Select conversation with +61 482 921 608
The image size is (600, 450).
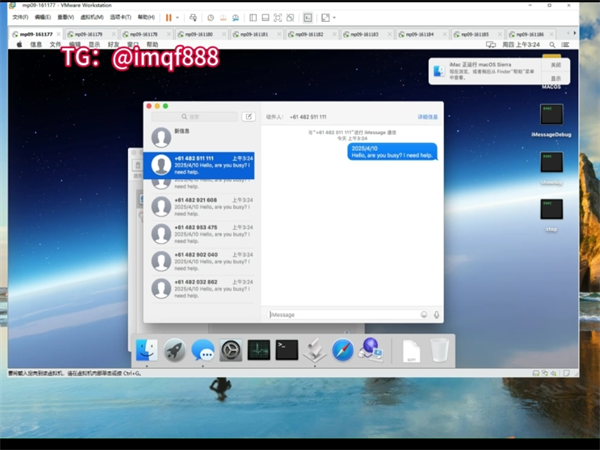click(200, 206)
